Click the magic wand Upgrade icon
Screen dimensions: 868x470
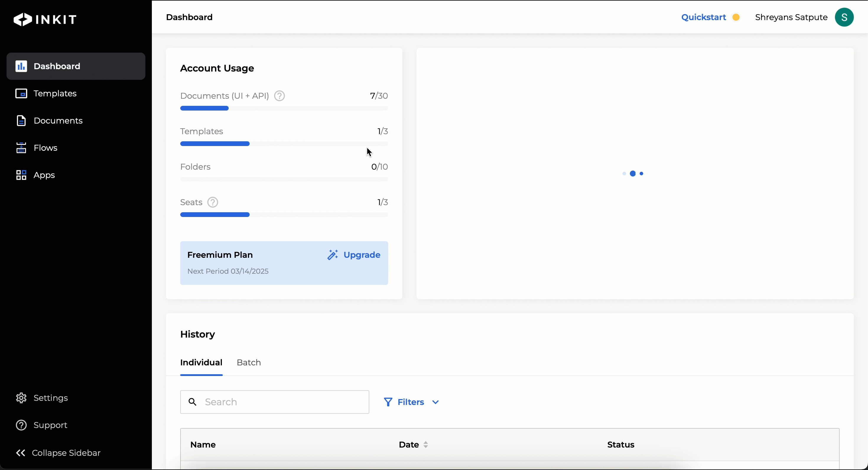click(x=333, y=255)
